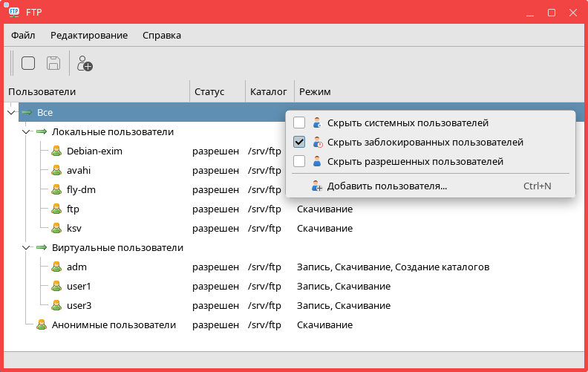Open the Редактирование menu
The width and height of the screenshot is (588, 372).
click(89, 35)
